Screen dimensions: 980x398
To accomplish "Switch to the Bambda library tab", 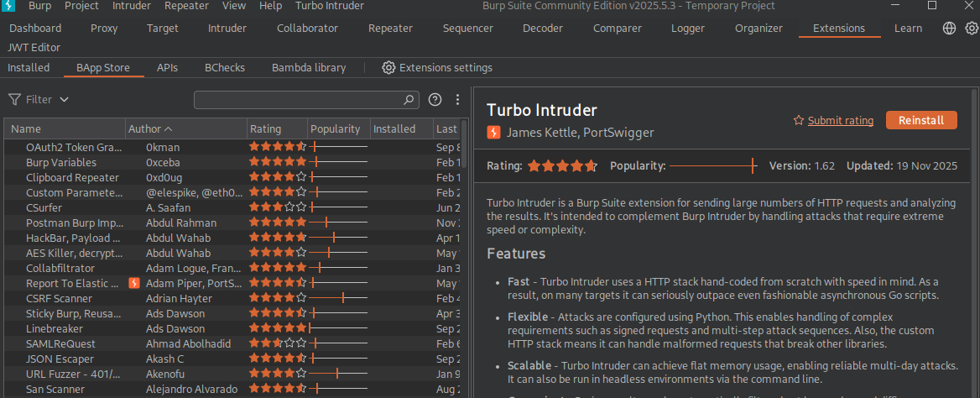I will point(309,67).
